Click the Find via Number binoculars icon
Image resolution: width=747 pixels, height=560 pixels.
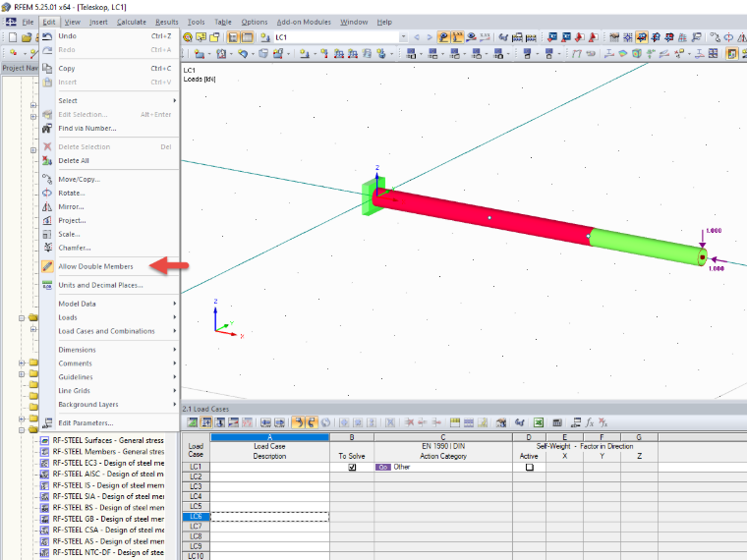tap(47, 129)
